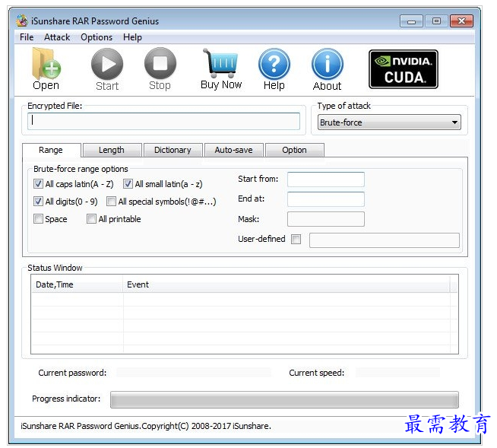Click the Help question mark icon

(274, 63)
